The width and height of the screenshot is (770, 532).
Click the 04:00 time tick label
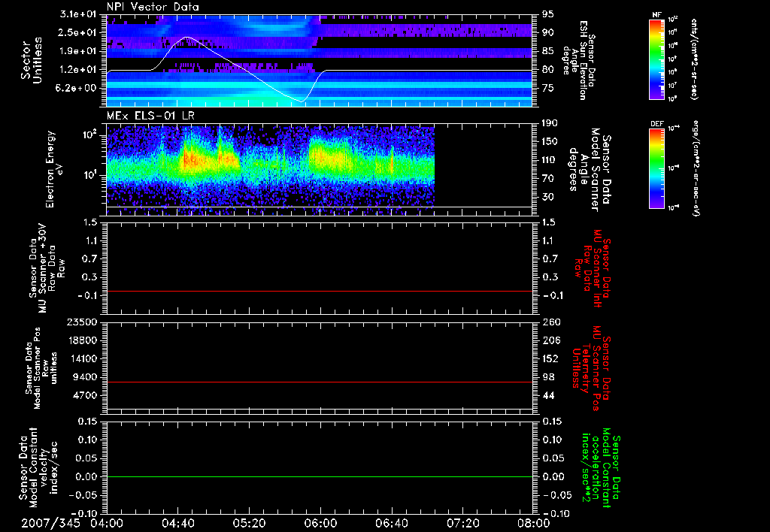click(107, 524)
